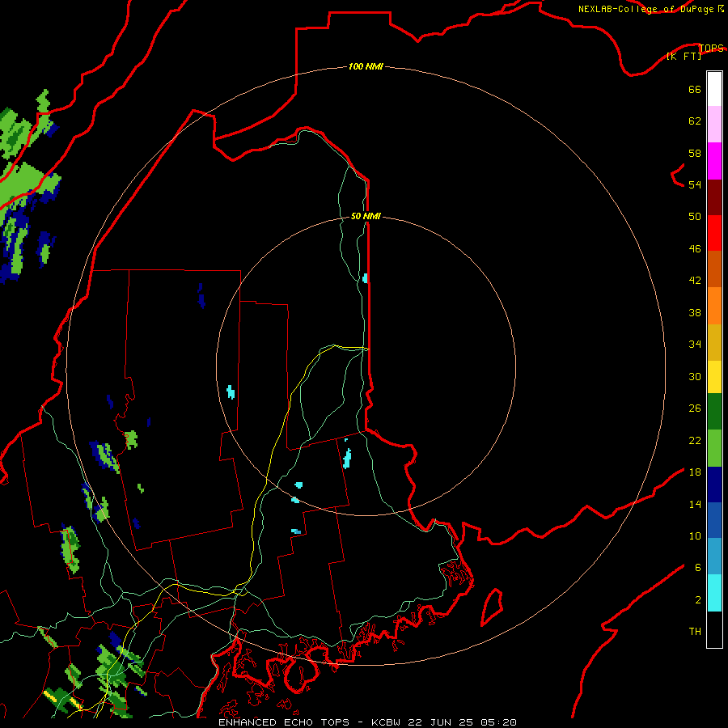The width and height of the screenshot is (728, 728).
Task: Click the bright red 46-50 kft swatch
Action: 714,233
